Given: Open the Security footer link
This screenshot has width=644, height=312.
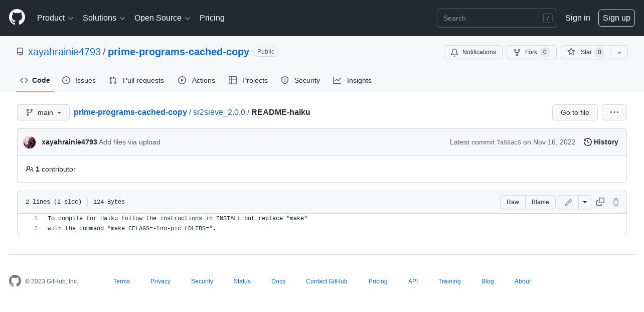Looking at the screenshot, I should tap(202, 281).
